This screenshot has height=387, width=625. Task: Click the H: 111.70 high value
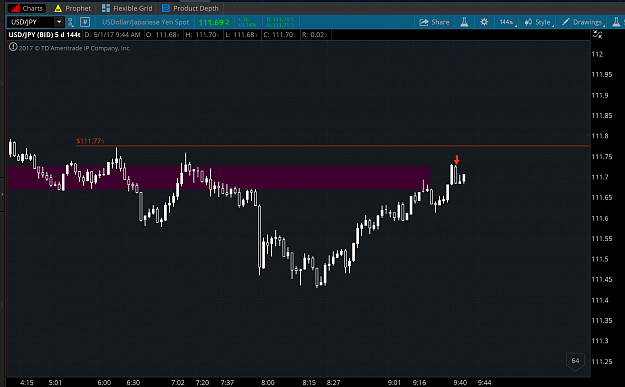tap(202, 35)
